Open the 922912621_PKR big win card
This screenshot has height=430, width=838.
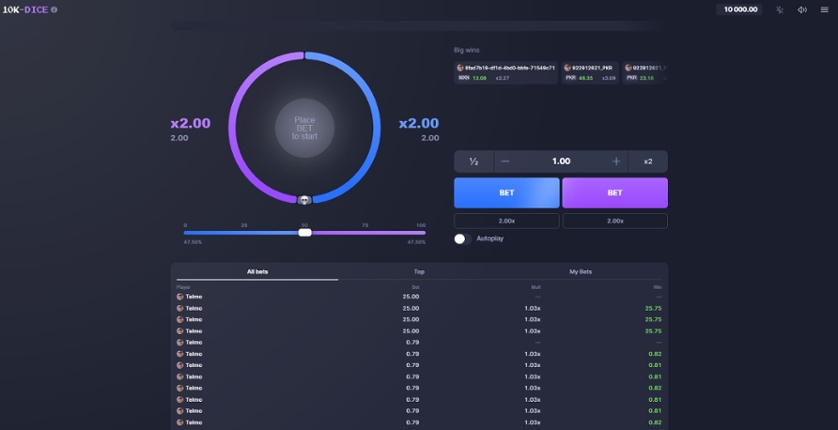pos(589,72)
